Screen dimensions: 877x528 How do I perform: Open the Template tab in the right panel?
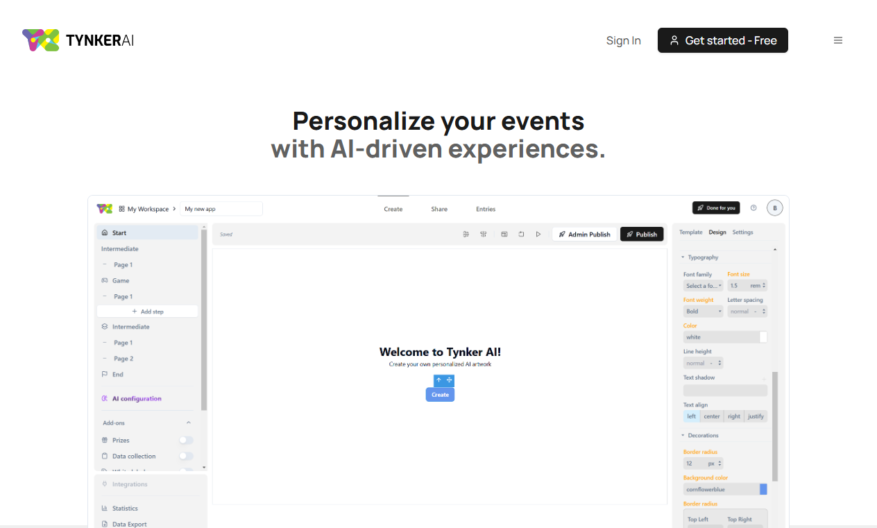[x=691, y=232]
